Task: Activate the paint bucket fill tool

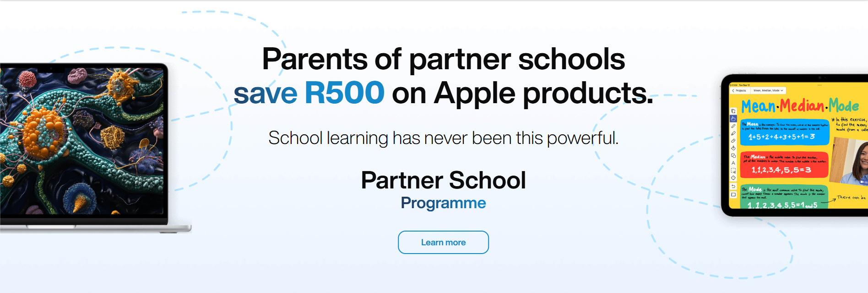Action: pos(733,148)
